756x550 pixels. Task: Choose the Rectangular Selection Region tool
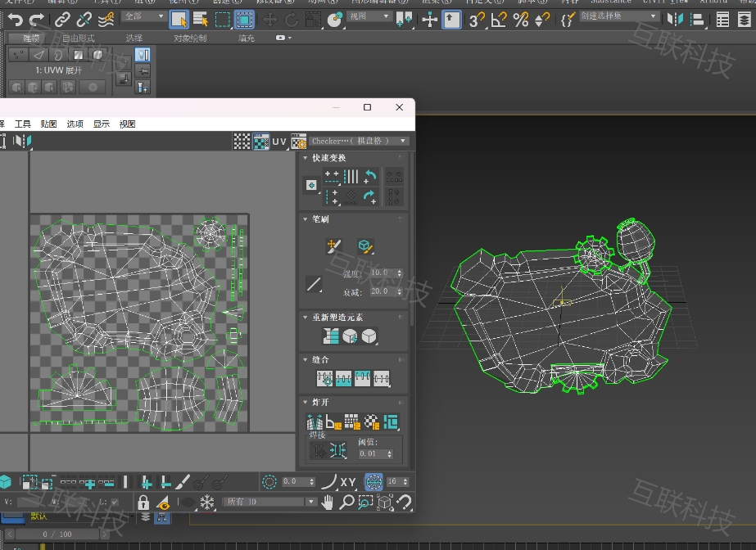223,20
